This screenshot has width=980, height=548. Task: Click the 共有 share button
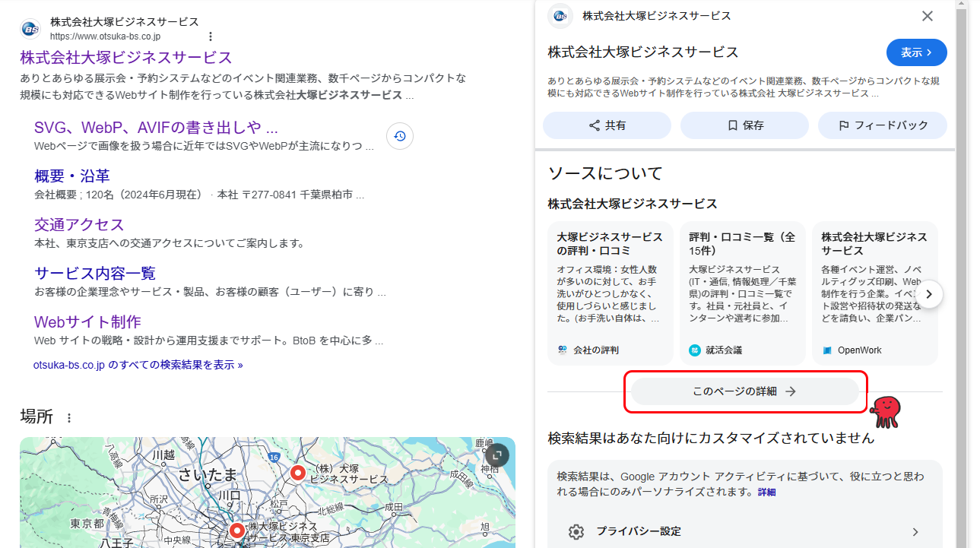[x=607, y=125]
